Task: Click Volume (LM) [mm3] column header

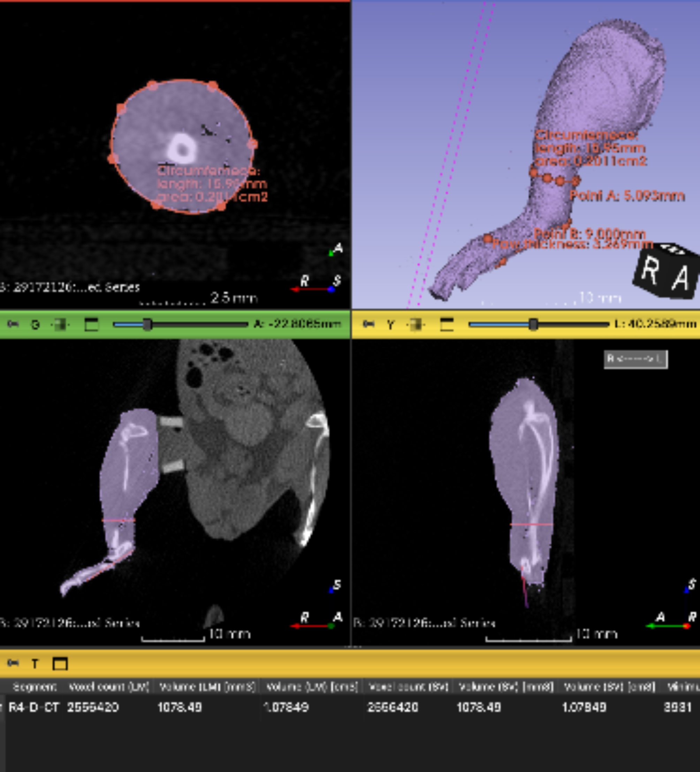Action: tap(207, 687)
